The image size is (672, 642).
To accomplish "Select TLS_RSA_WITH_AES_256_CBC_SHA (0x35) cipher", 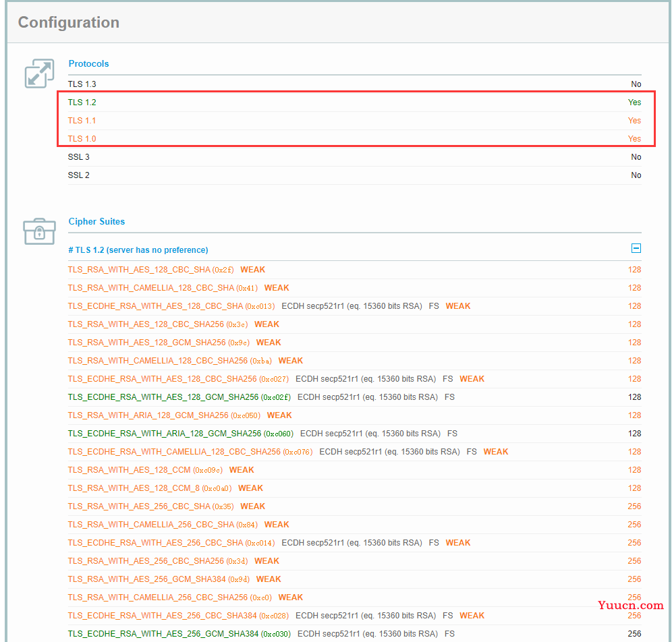I will pyautogui.click(x=151, y=506).
